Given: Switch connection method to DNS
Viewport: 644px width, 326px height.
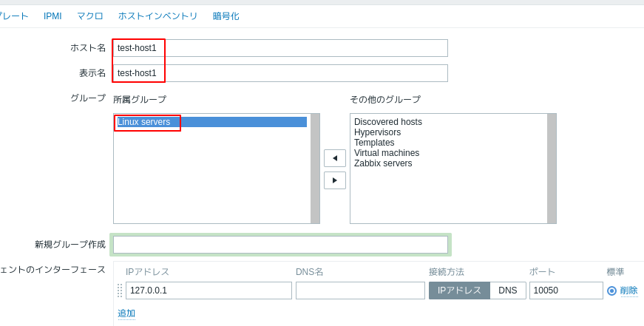Looking at the screenshot, I should [x=508, y=291].
